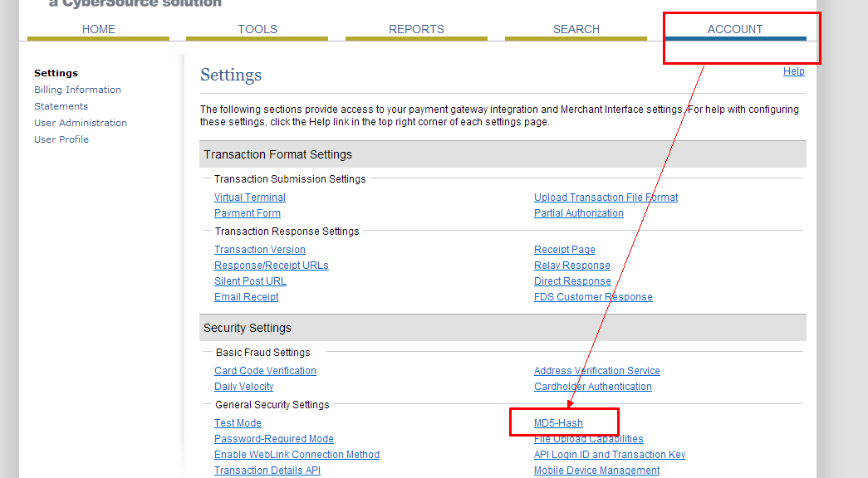Open Email Receipt settings
Viewport: 868px width, 478px height.
(x=247, y=297)
